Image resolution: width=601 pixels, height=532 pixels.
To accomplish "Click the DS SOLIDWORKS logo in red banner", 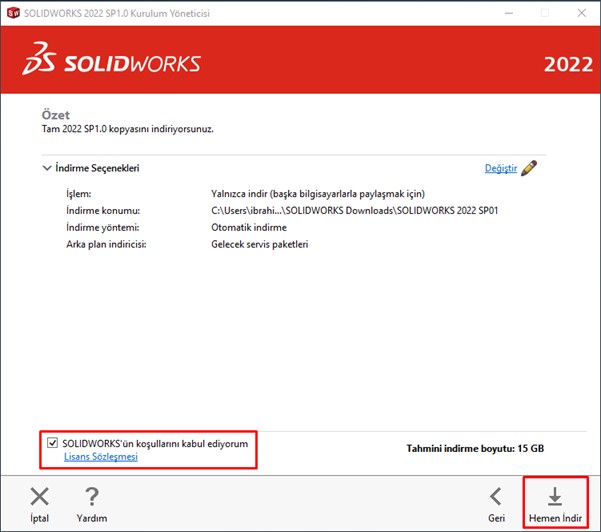I will coord(112,62).
